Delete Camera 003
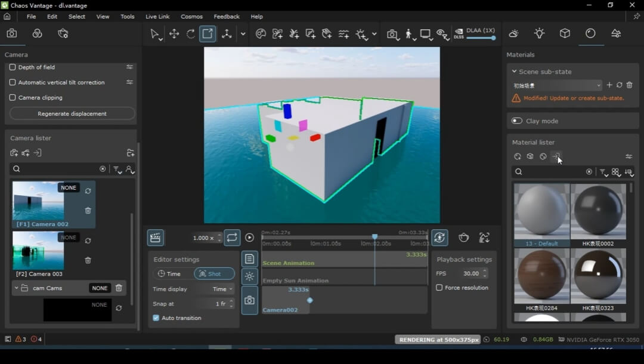644x364 pixels. (x=88, y=260)
